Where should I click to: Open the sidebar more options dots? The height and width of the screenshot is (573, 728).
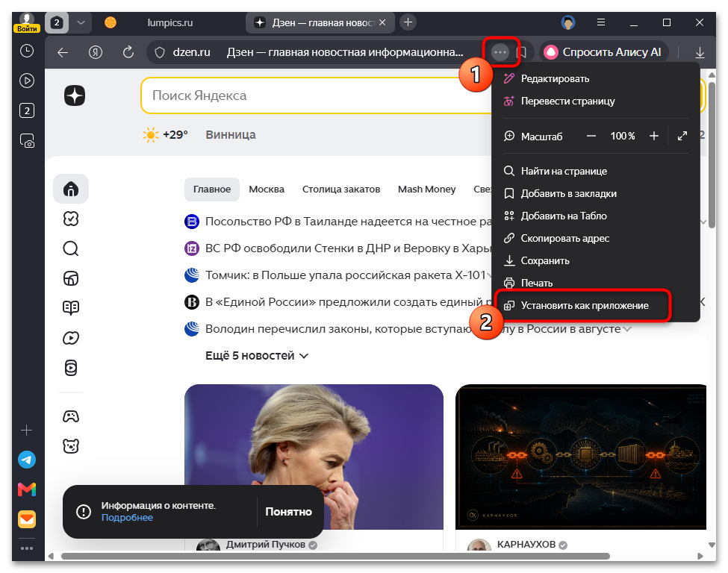point(27,548)
